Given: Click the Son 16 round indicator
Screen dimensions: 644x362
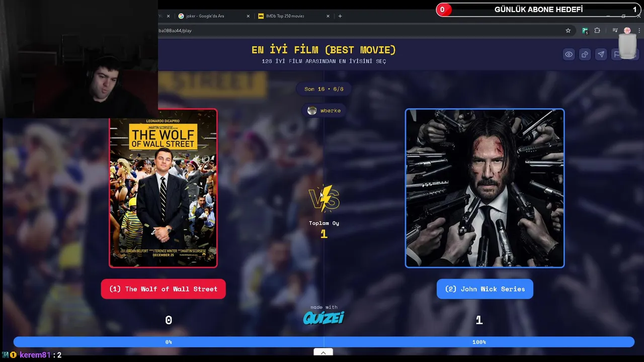Looking at the screenshot, I should (324, 89).
